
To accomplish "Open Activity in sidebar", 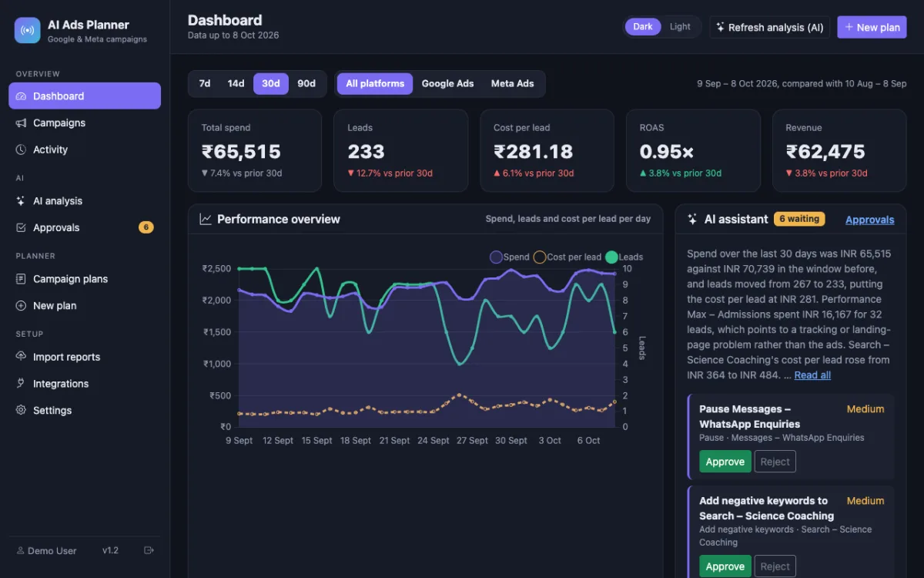I will 85,150.
